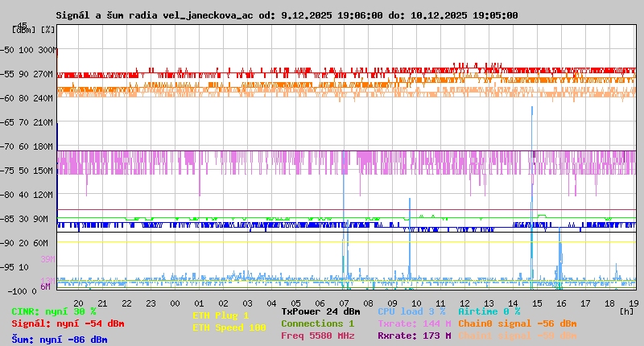Click the '00' hour tick on the time axis
Image resolution: width=644 pixels, height=346 pixels.
pos(175,303)
